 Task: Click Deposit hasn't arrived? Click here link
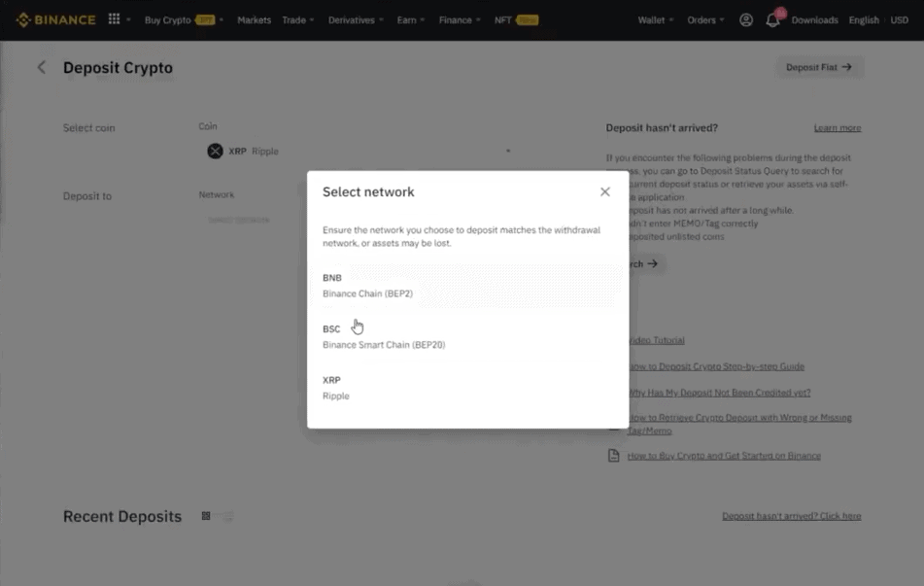(792, 516)
